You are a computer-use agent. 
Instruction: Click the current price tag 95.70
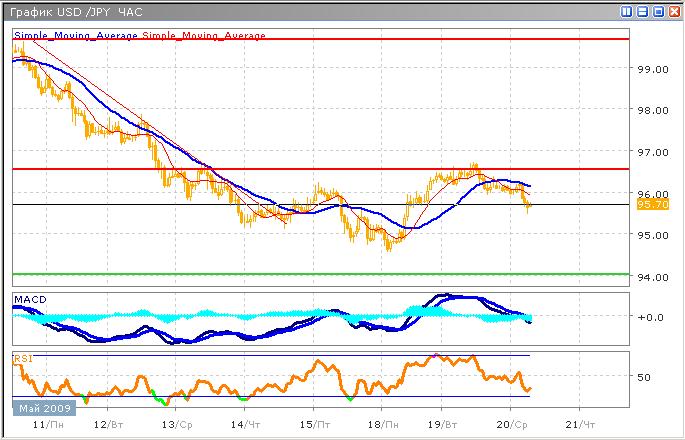652,204
